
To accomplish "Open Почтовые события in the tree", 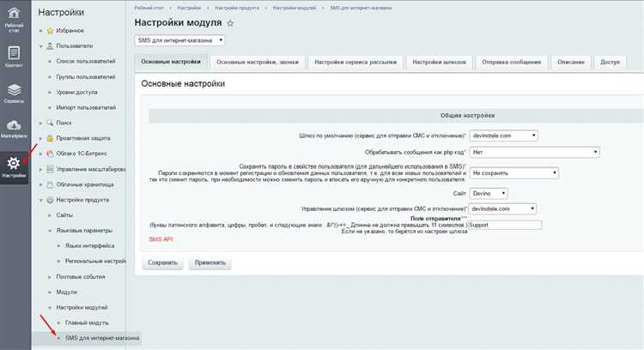I will click(81, 277).
